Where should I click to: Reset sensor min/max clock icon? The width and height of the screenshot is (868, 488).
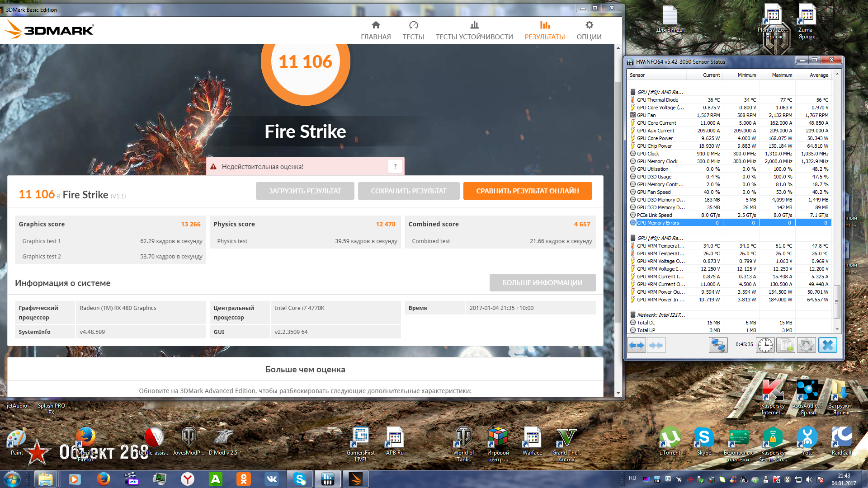tap(765, 345)
